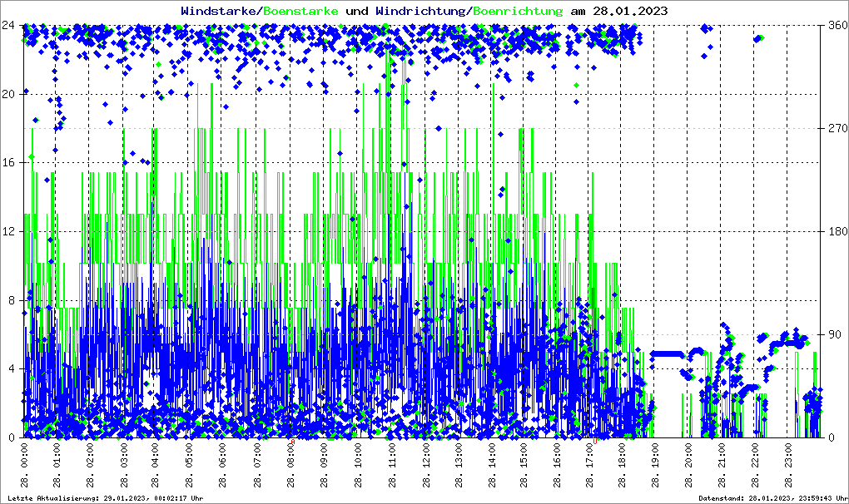Click the red 'A' sunrise marker at 08:00
The image size is (849, 504).
pos(293,442)
